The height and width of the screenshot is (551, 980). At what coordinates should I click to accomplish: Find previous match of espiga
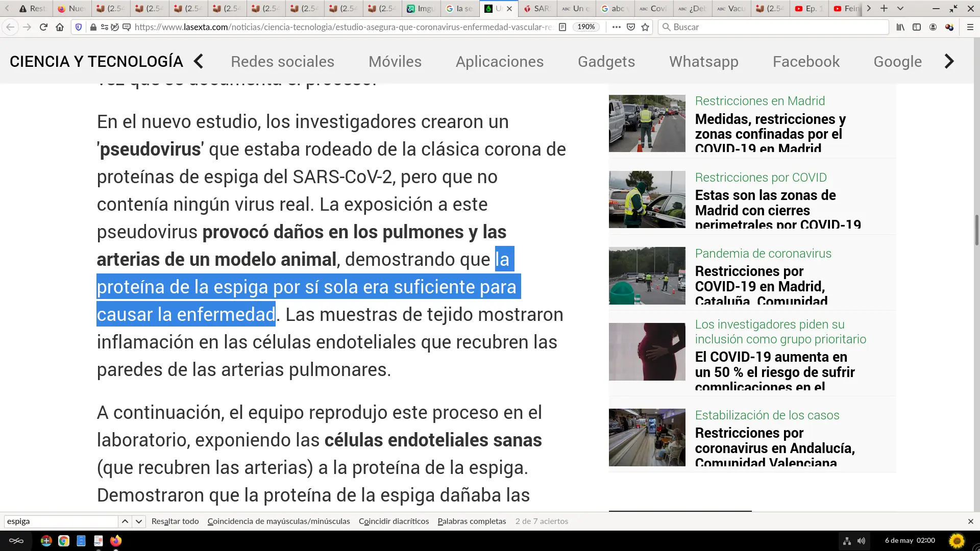[125, 521]
